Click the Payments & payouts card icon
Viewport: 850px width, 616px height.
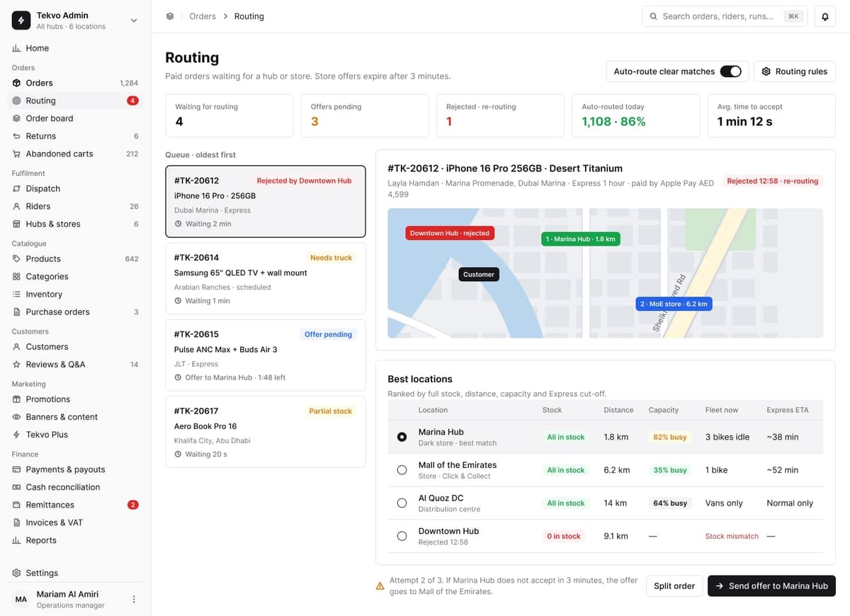[x=16, y=469]
